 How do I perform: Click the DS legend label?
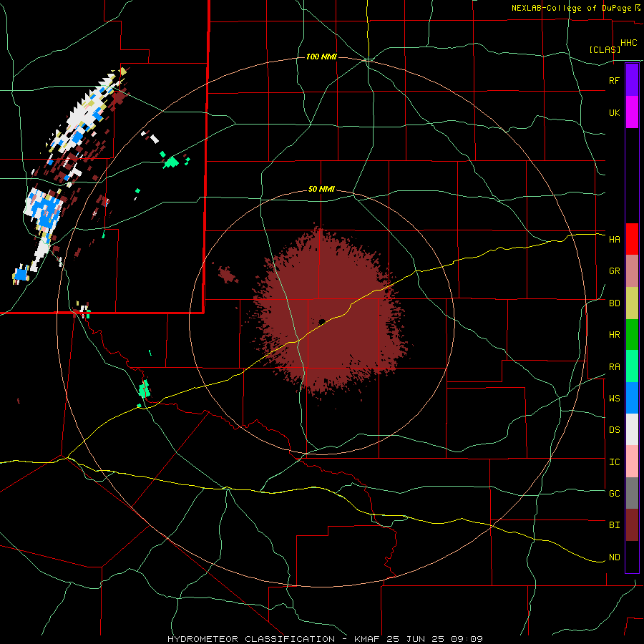(614, 430)
